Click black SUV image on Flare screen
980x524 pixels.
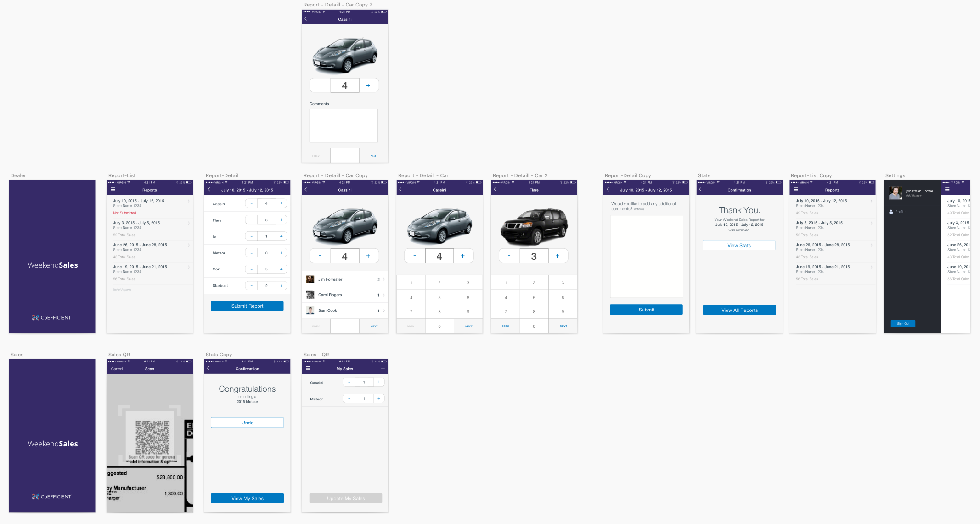[x=534, y=226]
